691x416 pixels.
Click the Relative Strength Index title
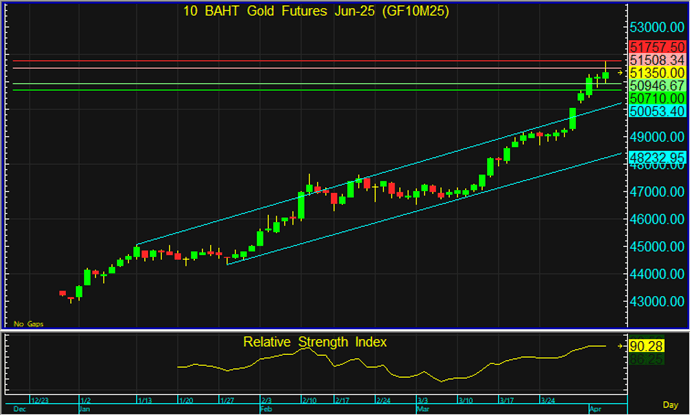pos(315,342)
